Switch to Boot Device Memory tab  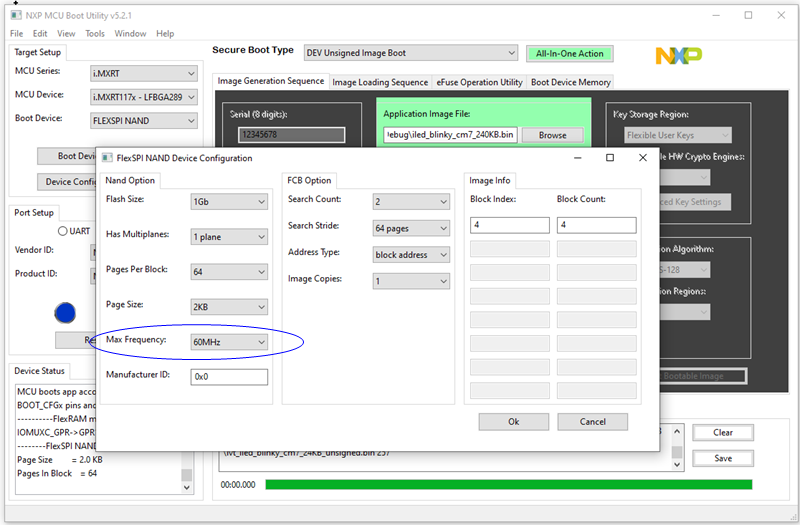[x=570, y=82]
